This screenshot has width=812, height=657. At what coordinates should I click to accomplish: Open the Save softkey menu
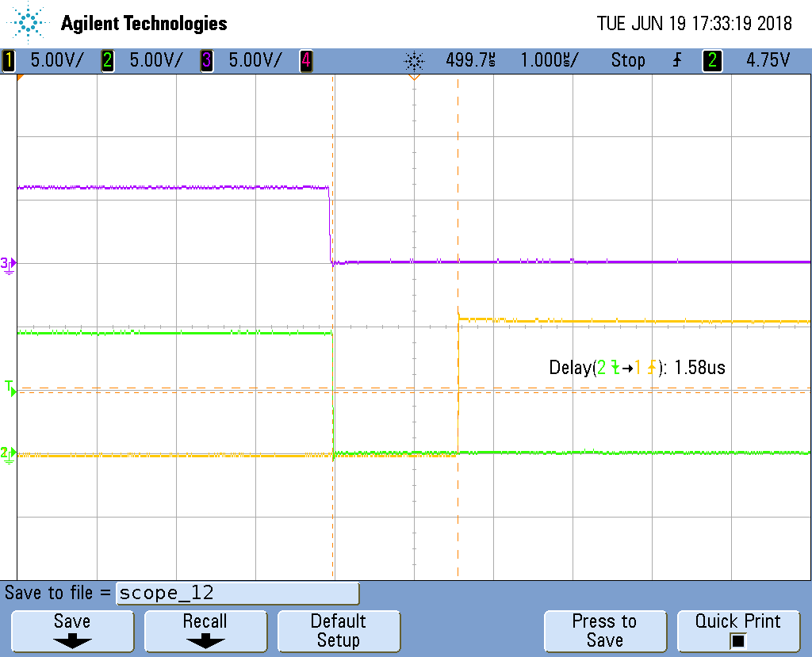[x=72, y=631]
